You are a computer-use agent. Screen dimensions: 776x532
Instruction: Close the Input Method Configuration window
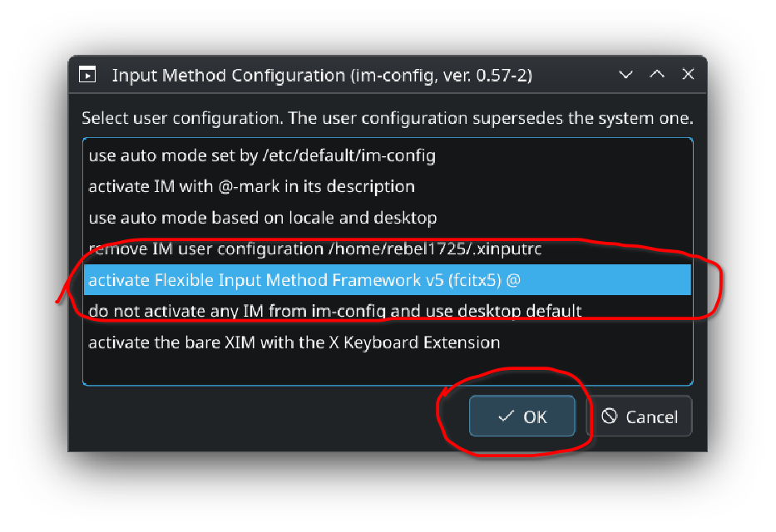tap(688, 75)
